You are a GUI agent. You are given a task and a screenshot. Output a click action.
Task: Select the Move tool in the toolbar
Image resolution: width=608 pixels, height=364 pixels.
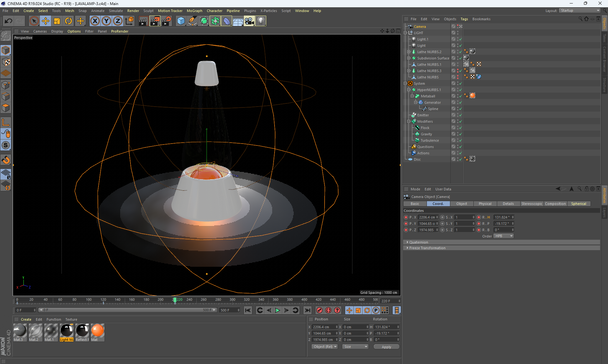46,21
